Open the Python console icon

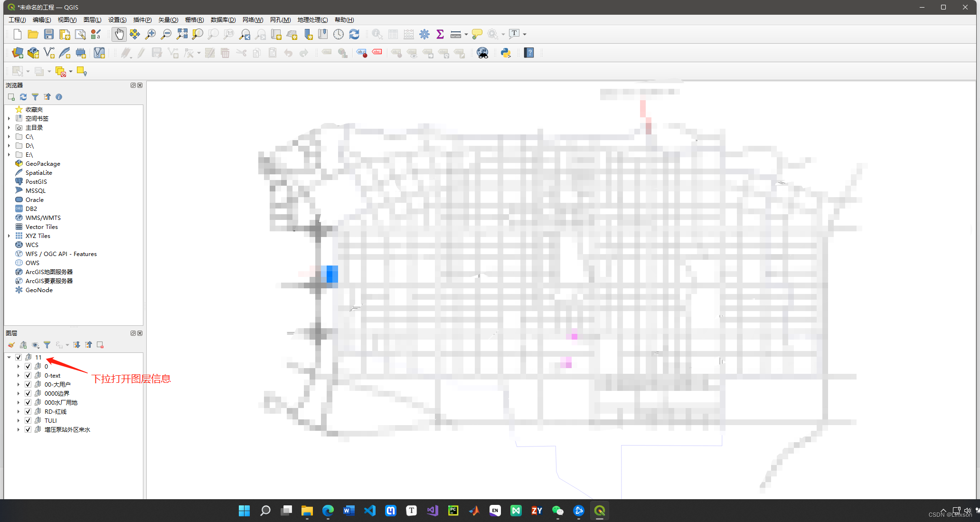[x=506, y=53]
